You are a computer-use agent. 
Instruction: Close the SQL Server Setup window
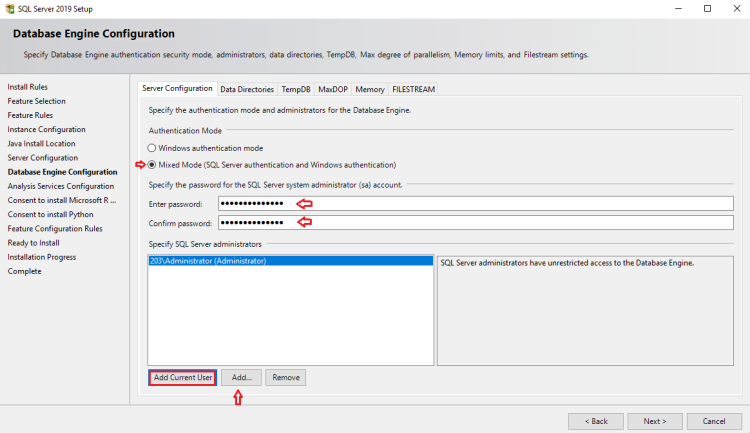point(737,9)
